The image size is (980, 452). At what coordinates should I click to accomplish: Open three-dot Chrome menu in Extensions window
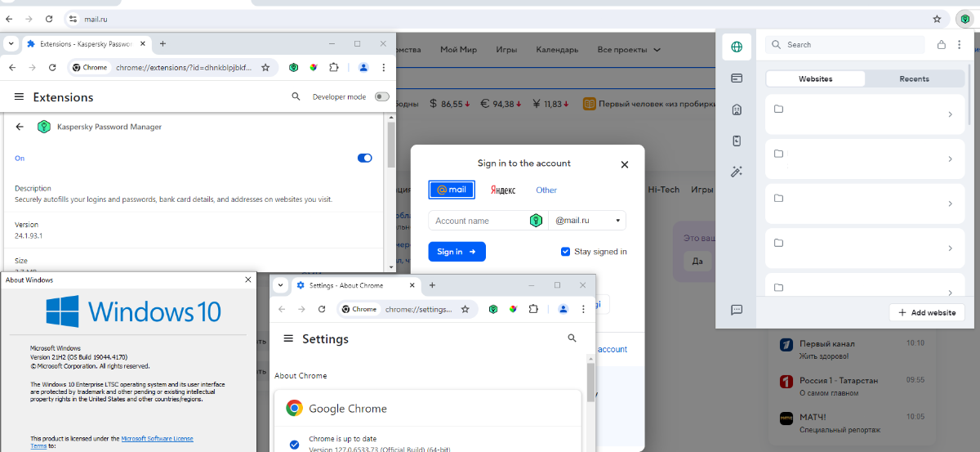point(384,67)
